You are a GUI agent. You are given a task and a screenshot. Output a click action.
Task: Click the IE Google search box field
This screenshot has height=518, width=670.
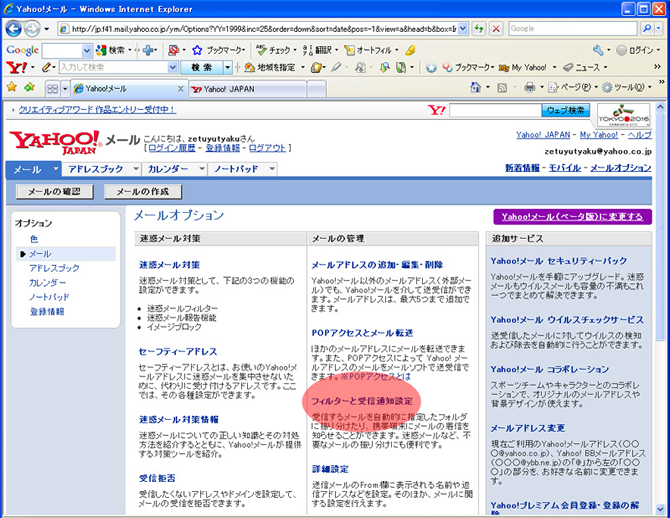click(573, 29)
